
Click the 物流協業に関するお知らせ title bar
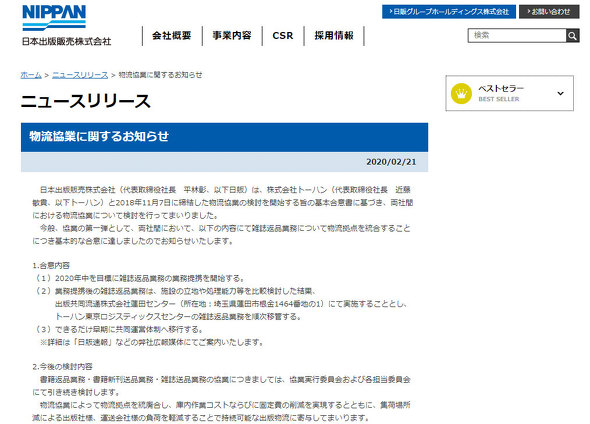[224, 137]
